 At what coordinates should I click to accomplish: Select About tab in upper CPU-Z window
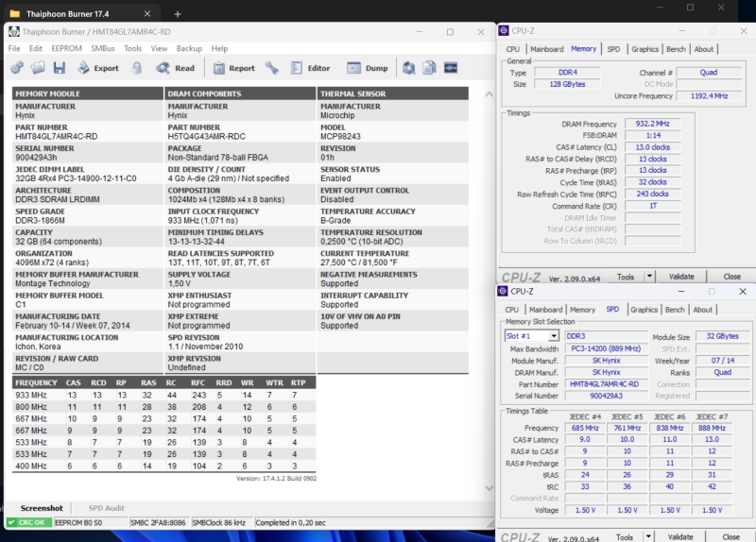[703, 49]
